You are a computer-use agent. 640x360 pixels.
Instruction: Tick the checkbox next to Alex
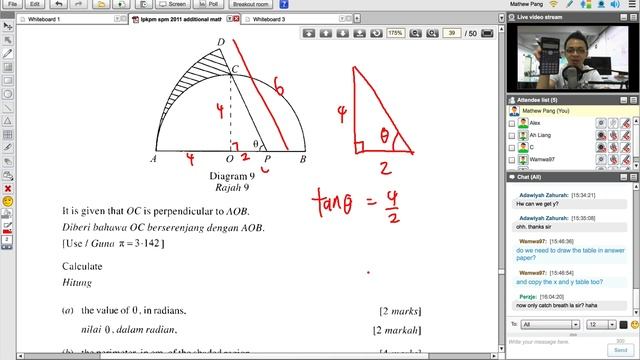512,123
